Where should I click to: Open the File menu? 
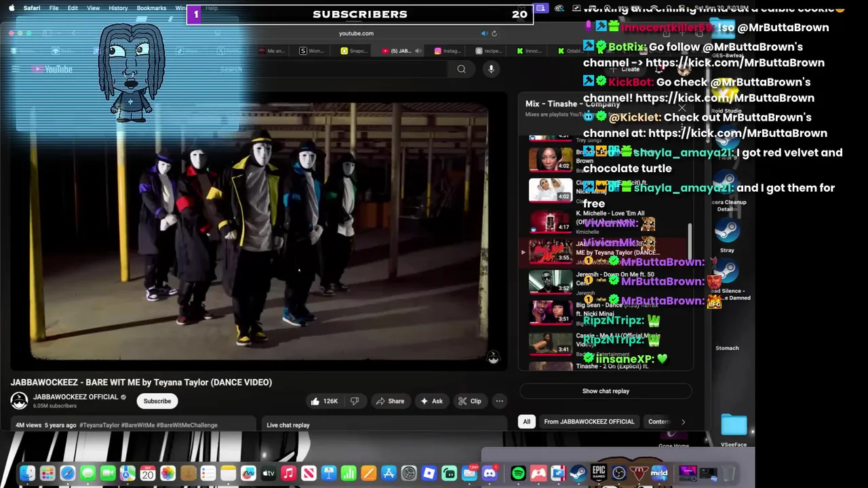[54, 8]
